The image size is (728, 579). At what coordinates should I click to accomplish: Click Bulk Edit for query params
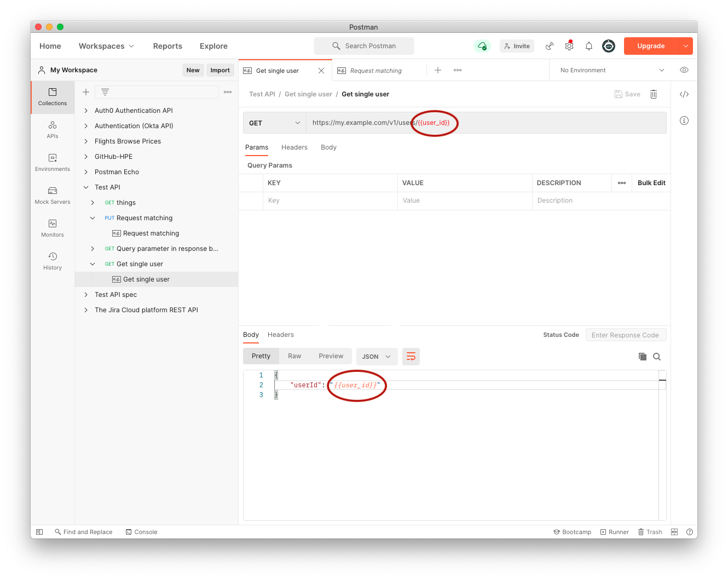[x=651, y=183]
